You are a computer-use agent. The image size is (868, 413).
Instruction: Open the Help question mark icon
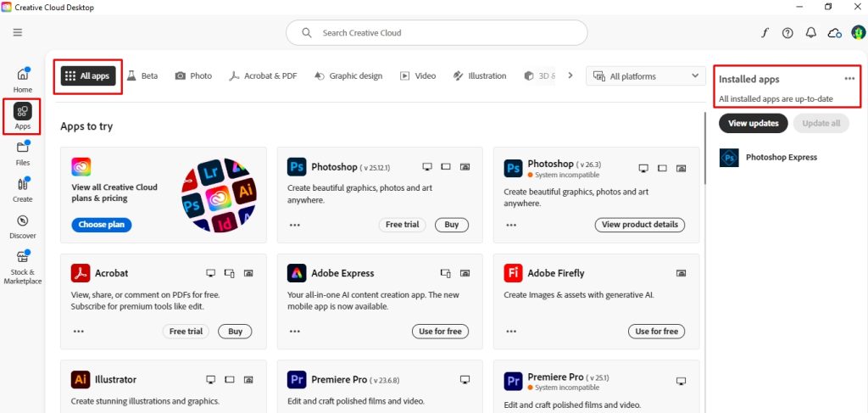point(787,33)
